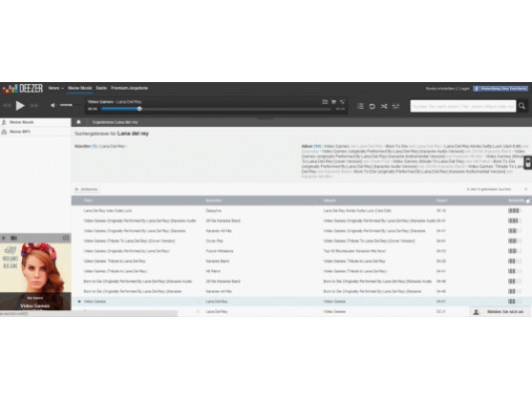Open the playback queue list icon

[360, 106]
